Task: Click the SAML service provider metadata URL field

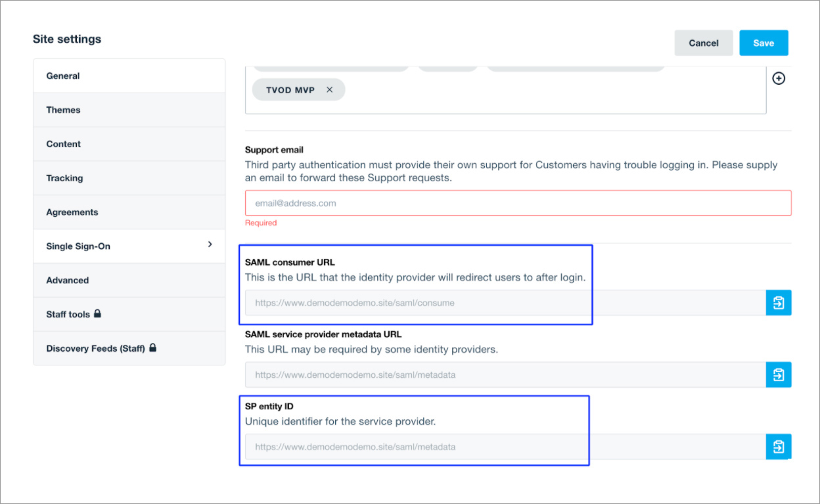Action: 505,375
